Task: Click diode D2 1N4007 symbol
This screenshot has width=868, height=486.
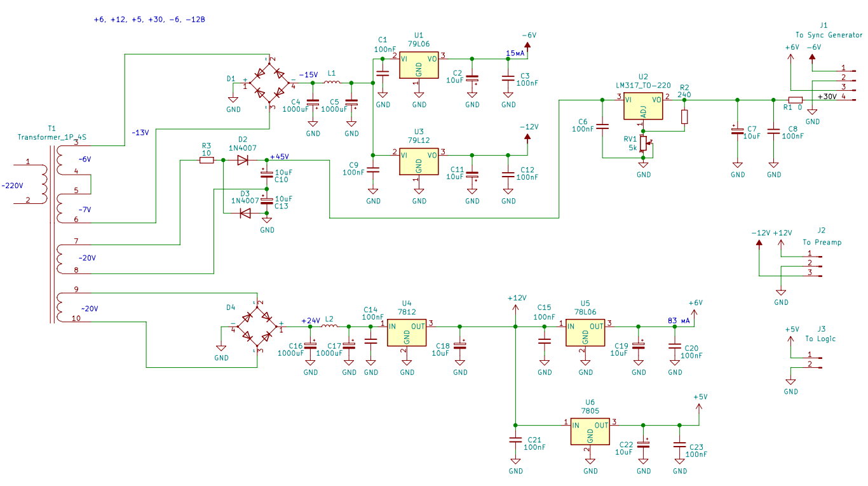Action: coord(243,161)
